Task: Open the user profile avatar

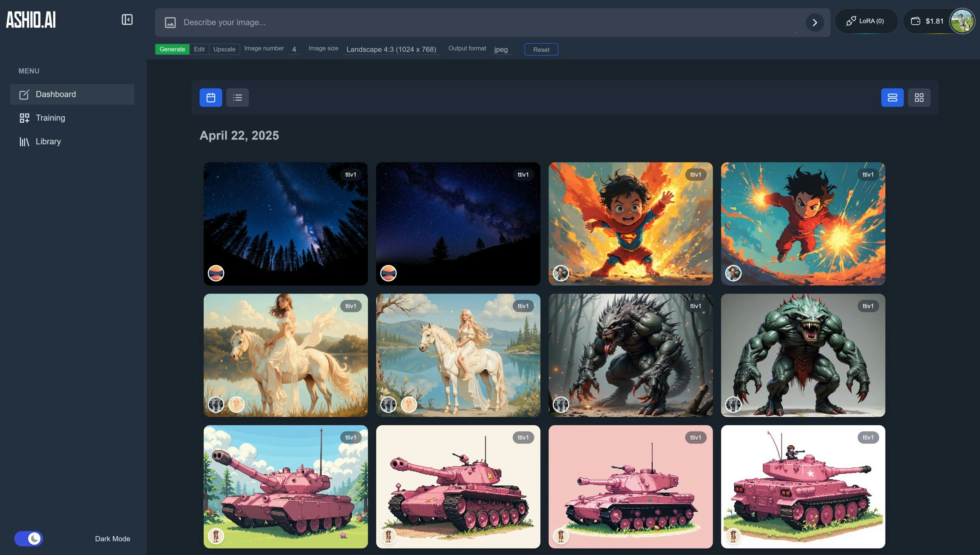Action: 962,21
